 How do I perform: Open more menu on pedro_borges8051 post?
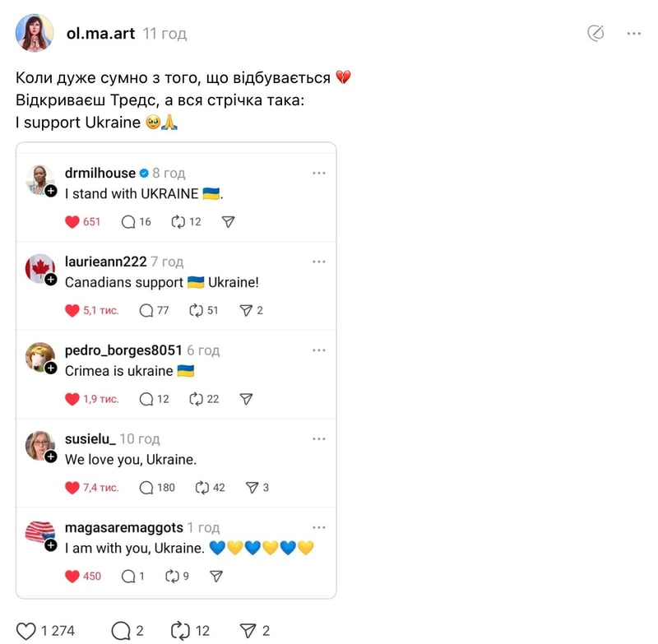point(319,350)
